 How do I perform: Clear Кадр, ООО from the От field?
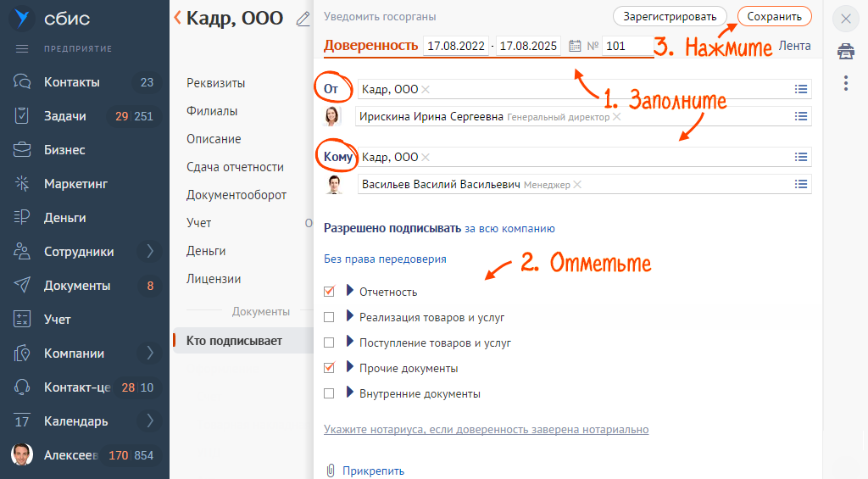tap(426, 89)
